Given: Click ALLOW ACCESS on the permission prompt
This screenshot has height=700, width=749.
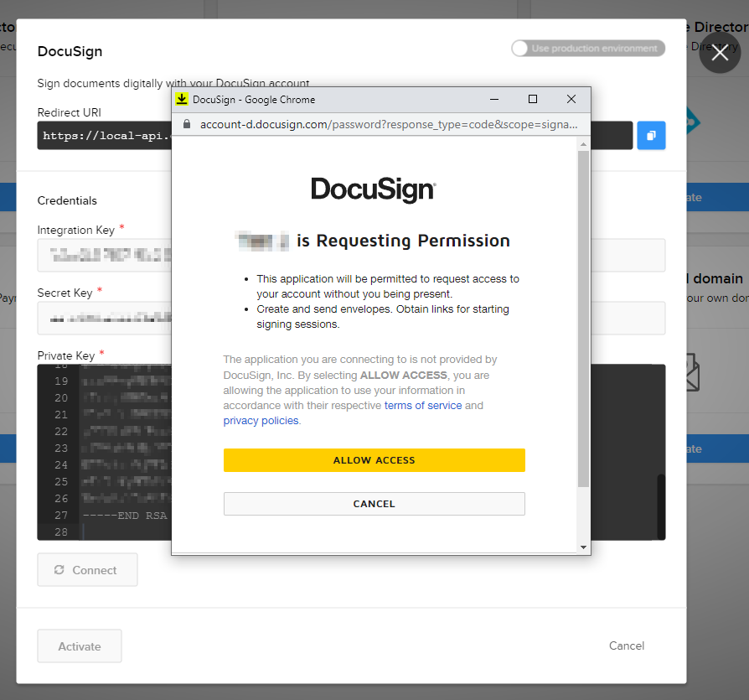Looking at the screenshot, I should coord(374,459).
